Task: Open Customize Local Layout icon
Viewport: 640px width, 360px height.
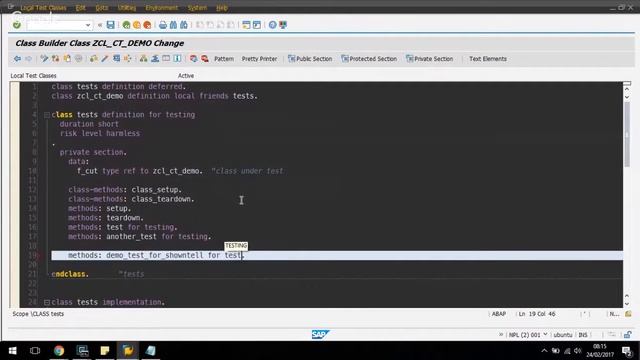Action: tap(283, 25)
